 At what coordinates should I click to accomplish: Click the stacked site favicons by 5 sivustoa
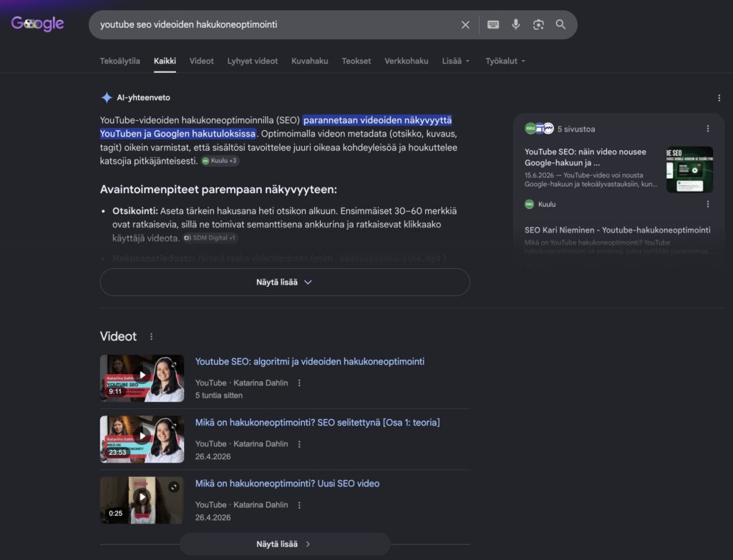point(539,129)
